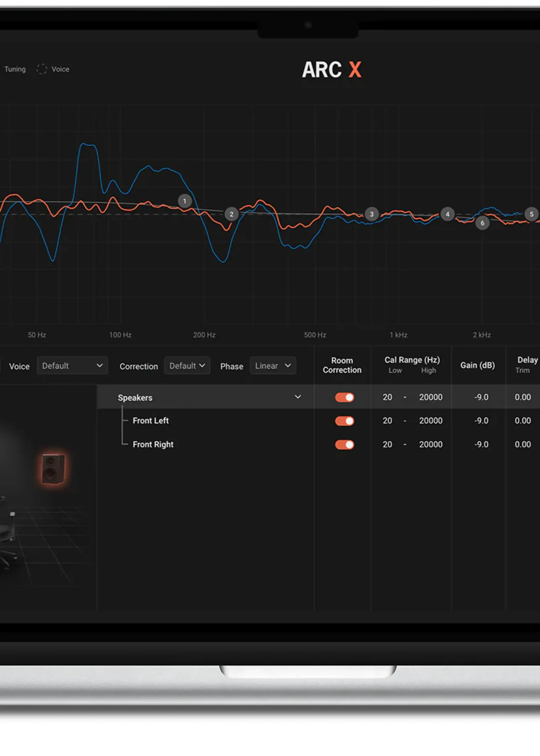Click the 1 kHz axis label
Screen dimensions: 540x756
point(398,335)
